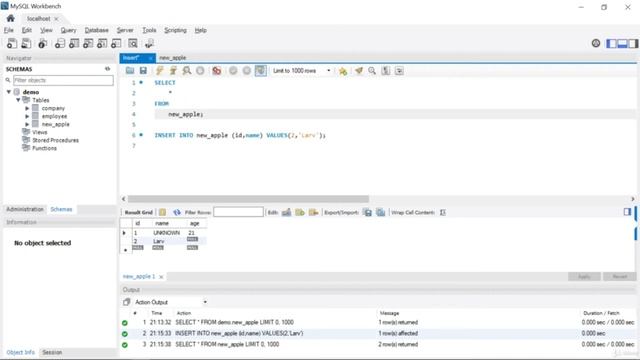Toggle auto-commit mode button
Screen dimensions: 640x360
click(260, 71)
